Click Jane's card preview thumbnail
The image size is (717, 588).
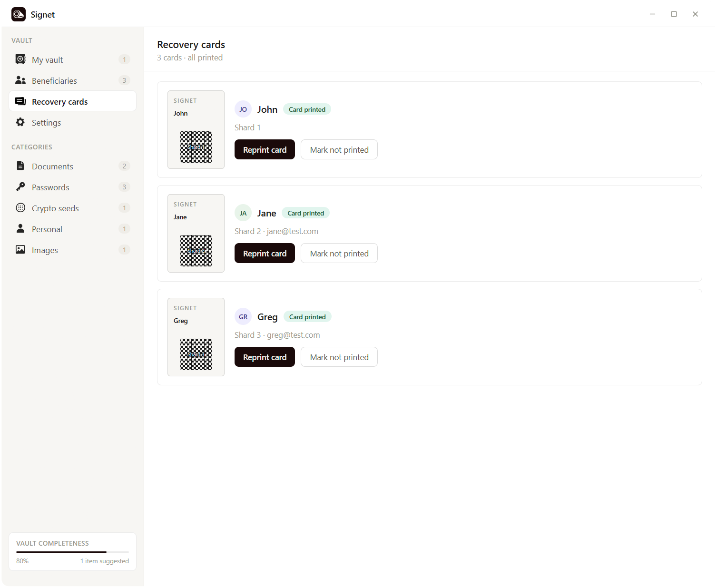point(196,233)
